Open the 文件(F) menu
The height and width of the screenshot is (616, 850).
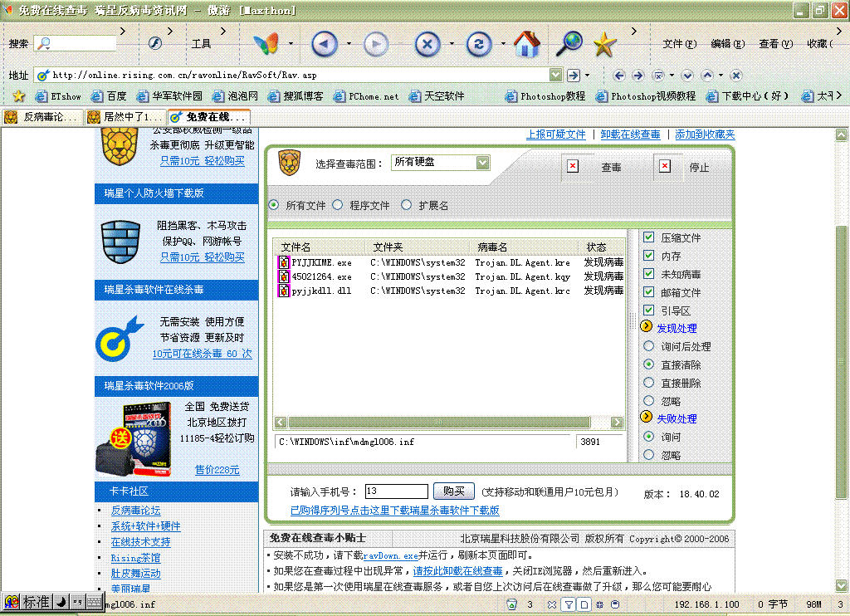[x=679, y=44]
